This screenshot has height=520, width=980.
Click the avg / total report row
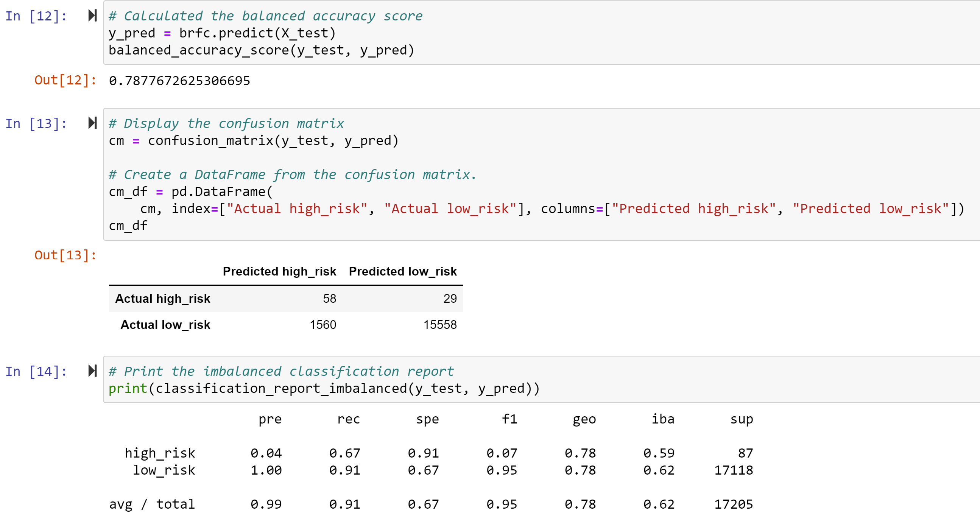pos(152,504)
